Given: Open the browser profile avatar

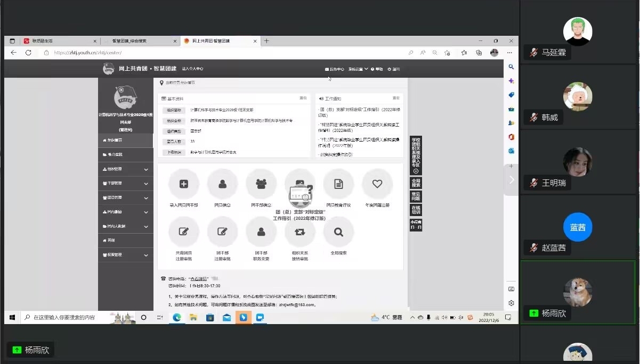Looking at the screenshot, I should click(x=494, y=53).
